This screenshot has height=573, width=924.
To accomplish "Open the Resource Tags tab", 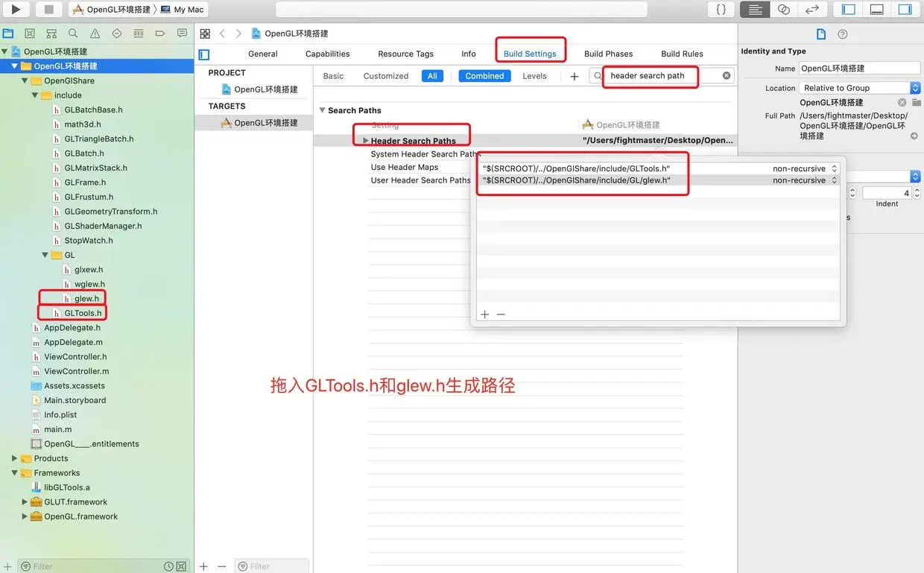I will [405, 54].
